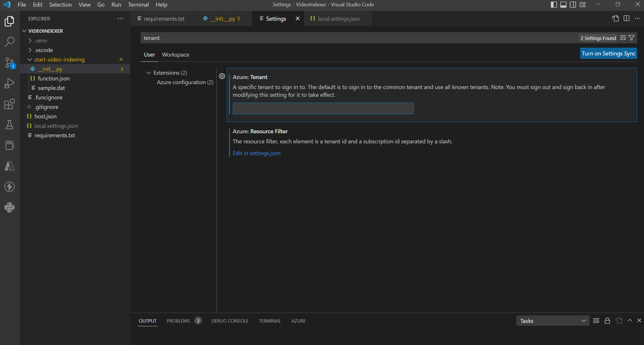Screen dimensions: 644x345
Task: Toggle primary side bar visibility
Action: (554, 5)
